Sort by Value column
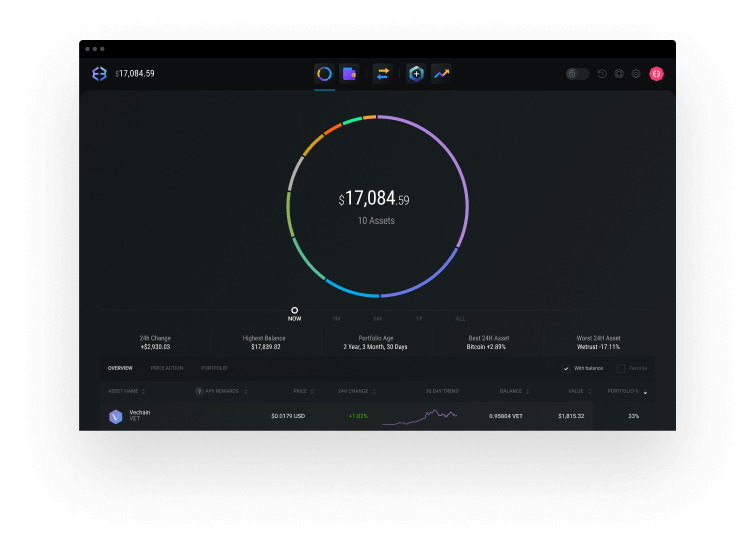Screen dimensions: 753x547 [x=579, y=391]
